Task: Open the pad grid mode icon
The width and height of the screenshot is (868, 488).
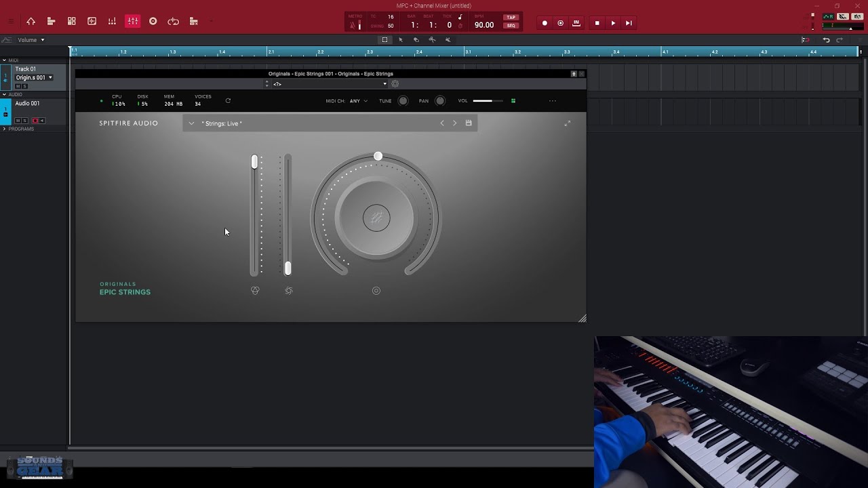Action: pyautogui.click(x=71, y=22)
